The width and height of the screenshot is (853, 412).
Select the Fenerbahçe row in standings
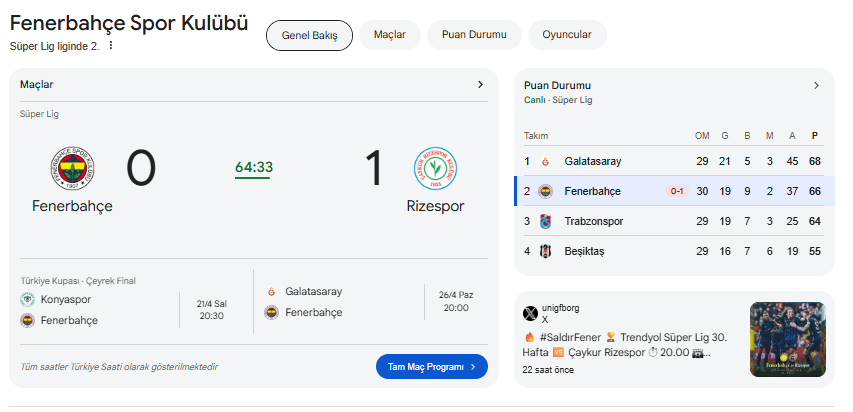(x=674, y=191)
